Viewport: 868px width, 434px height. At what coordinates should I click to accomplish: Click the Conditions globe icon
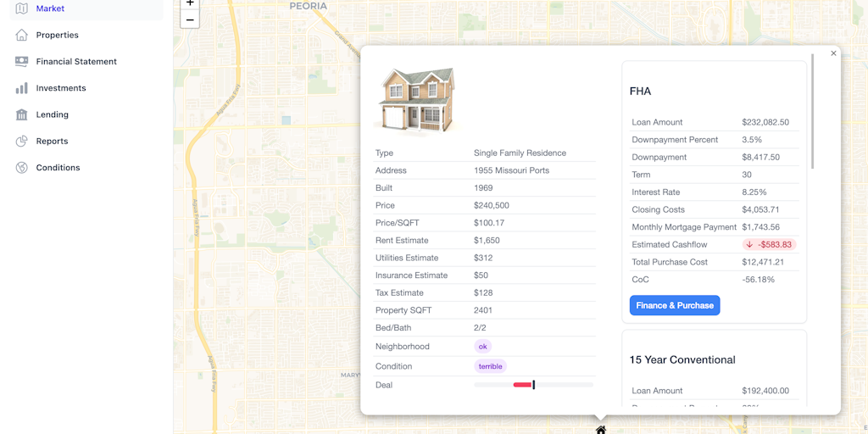pyautogui.click(x=21, y=168)
